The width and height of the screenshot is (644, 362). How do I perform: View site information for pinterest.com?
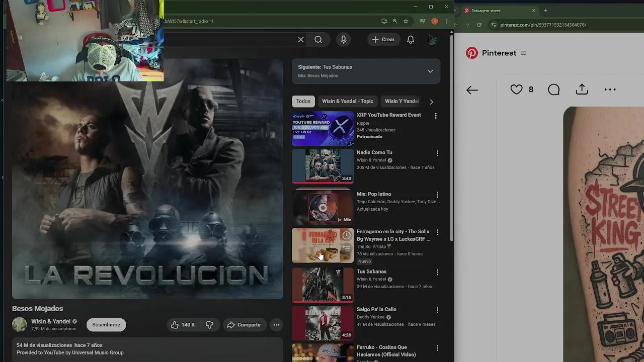click(x=494, y=25)
